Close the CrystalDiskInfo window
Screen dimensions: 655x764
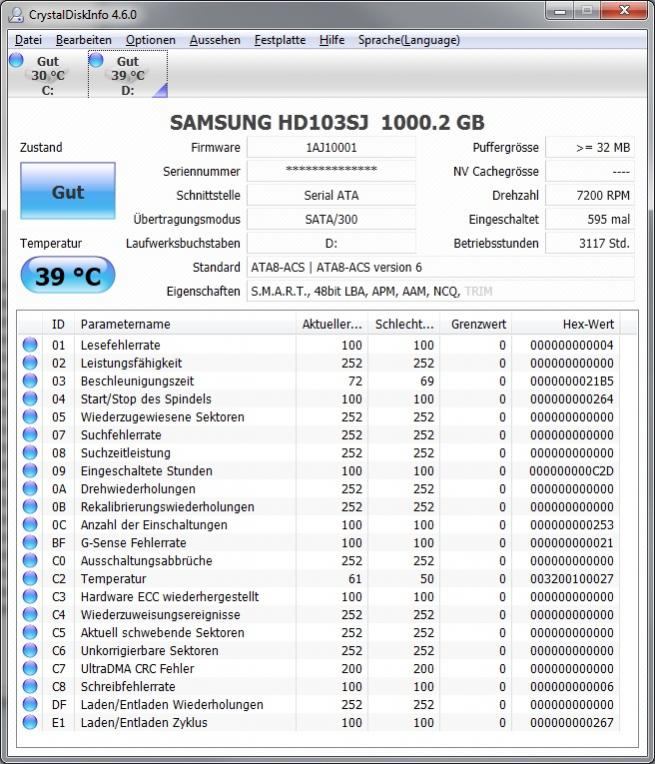pyautogui.click(x=623, y=11)
